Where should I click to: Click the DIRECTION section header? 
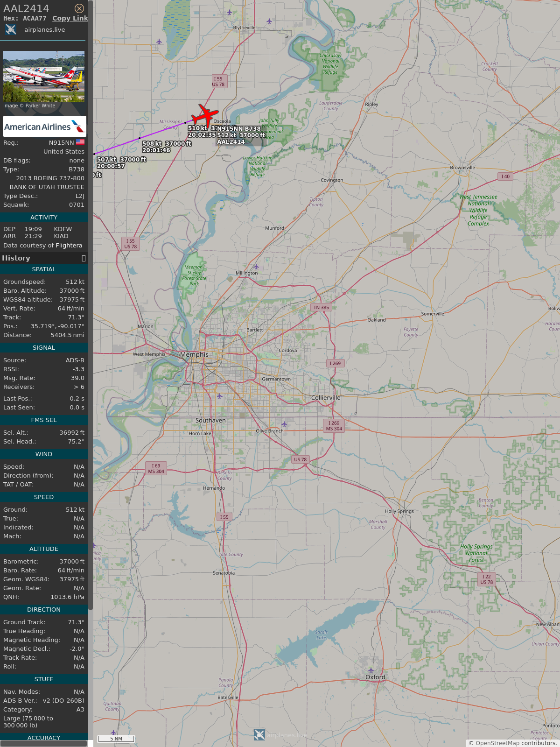click(44, 610)
